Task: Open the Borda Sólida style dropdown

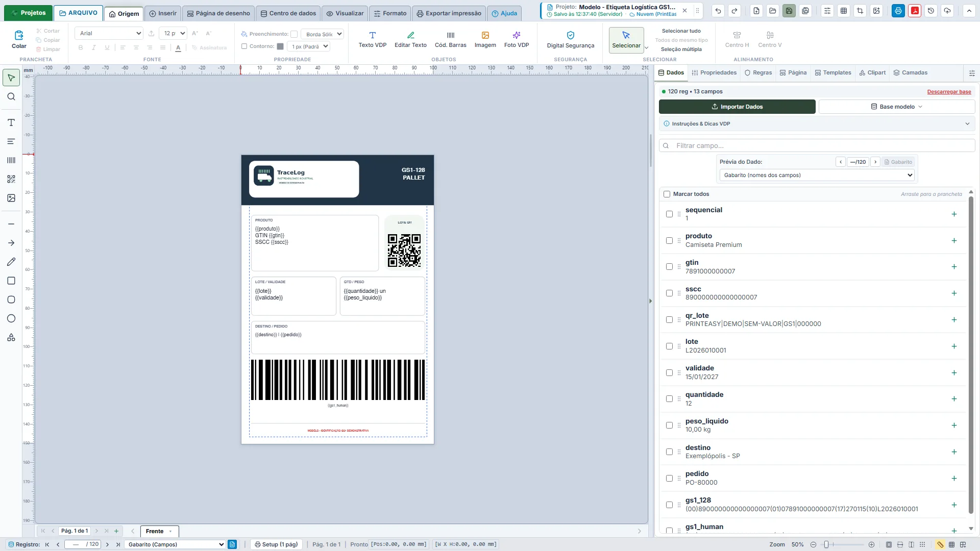Action: click(x=322, y=34)
